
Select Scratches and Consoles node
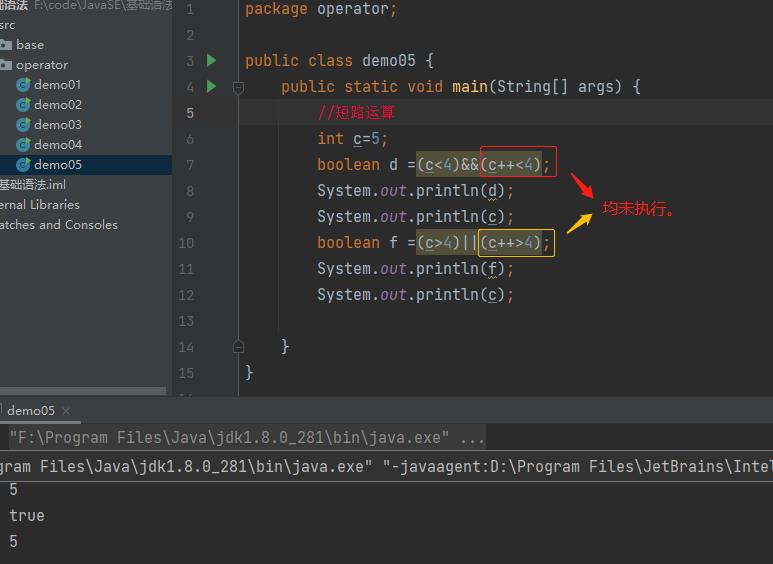[59, 225]
